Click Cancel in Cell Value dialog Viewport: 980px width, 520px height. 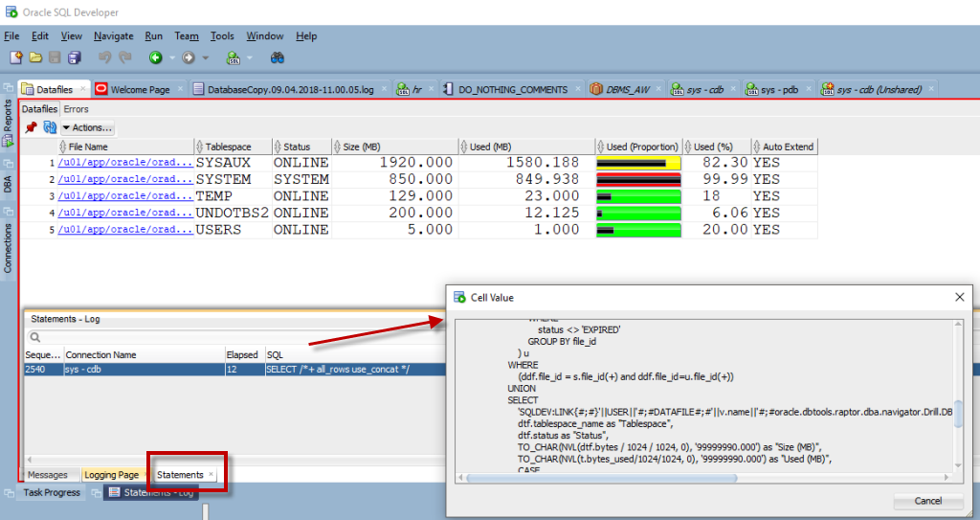click(x=927, y=501)
